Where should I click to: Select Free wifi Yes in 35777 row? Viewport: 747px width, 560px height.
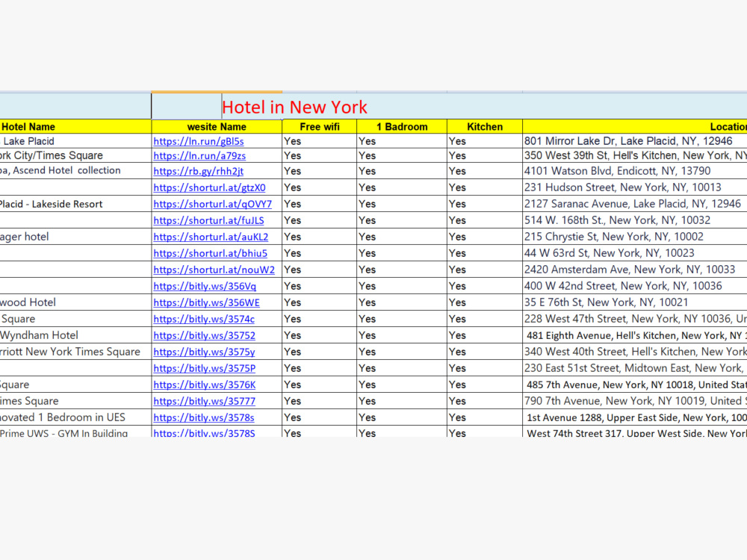[320, 401]
